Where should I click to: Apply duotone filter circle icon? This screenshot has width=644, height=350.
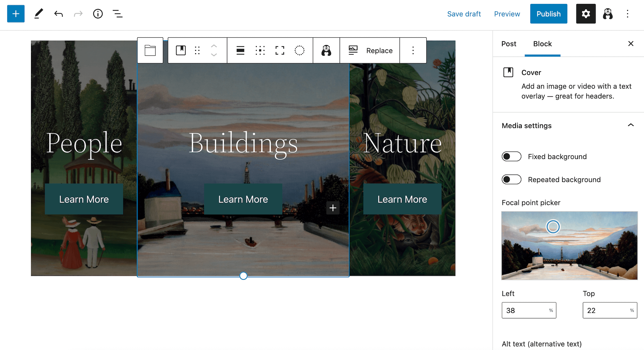tap(299, 51)
